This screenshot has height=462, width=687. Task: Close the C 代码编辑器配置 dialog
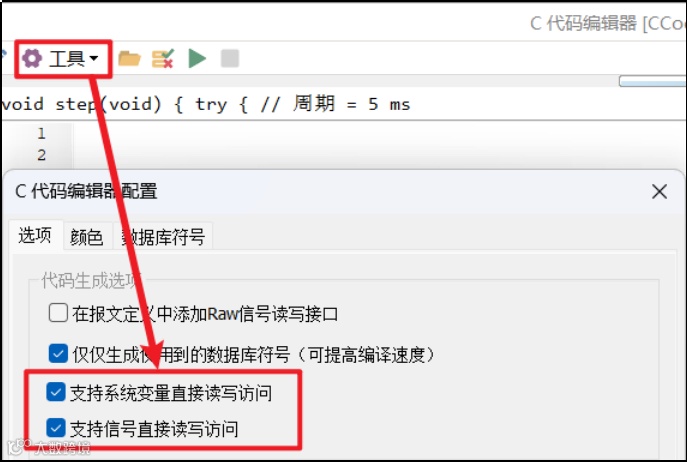click(x=659, y=192)
